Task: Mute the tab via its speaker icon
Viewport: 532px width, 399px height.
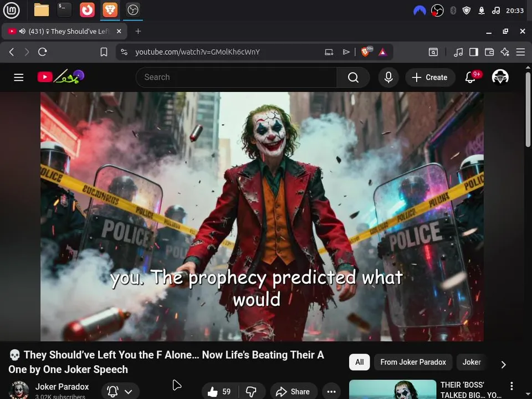Action: point(22,31)
